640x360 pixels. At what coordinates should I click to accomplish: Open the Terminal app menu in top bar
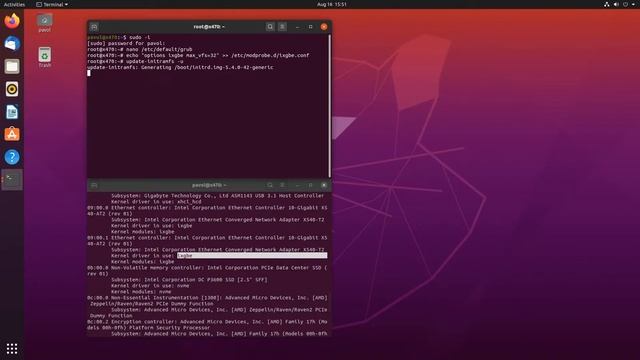coord(52,4)
